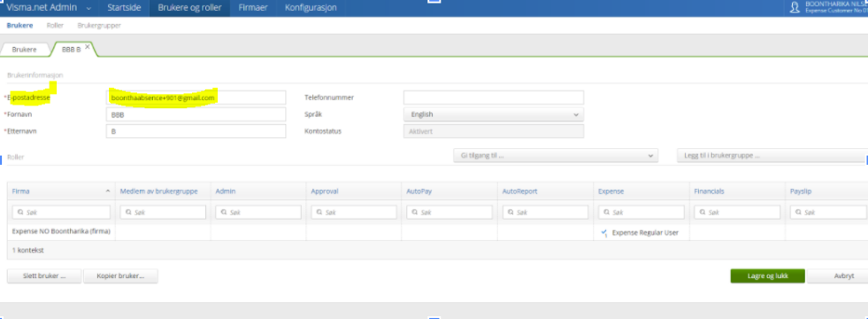Click the Expense Regular User check icon
Image resolution: width=868 pixels, height=319 pixels.
(604, 233)
